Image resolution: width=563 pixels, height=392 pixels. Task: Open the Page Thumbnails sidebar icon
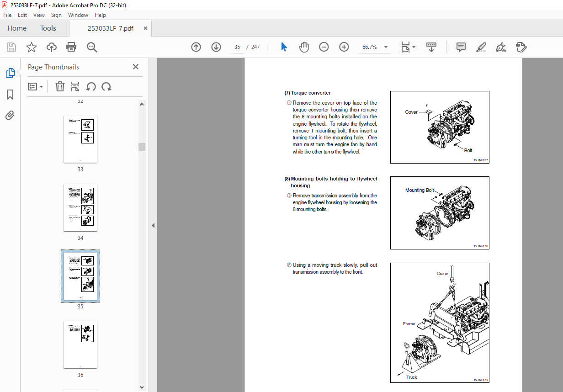10,73
